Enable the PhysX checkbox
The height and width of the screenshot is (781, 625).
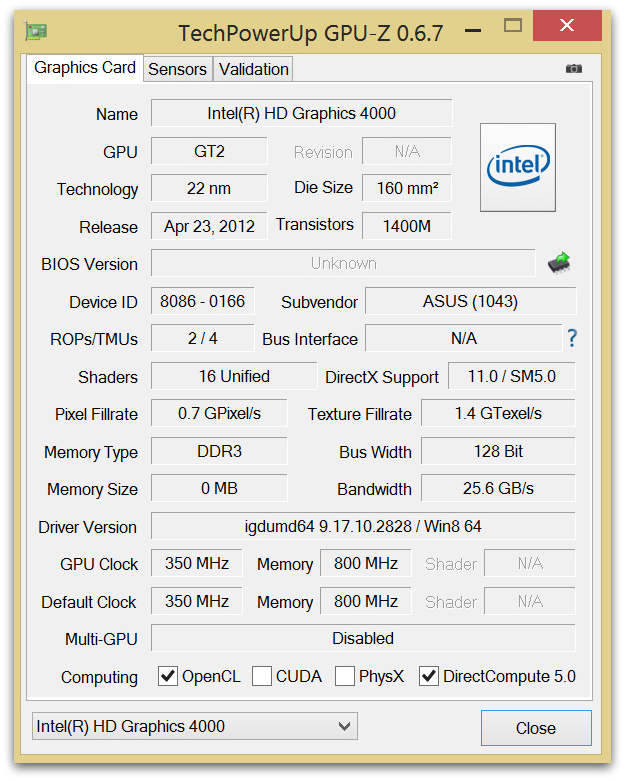pyautogui.click(x=345, y=677)
